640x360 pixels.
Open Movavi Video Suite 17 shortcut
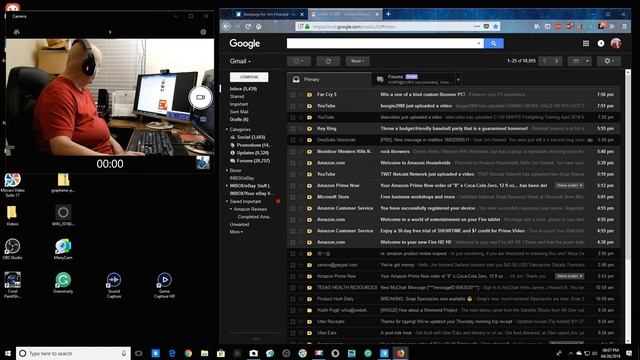tap(12, 184)
